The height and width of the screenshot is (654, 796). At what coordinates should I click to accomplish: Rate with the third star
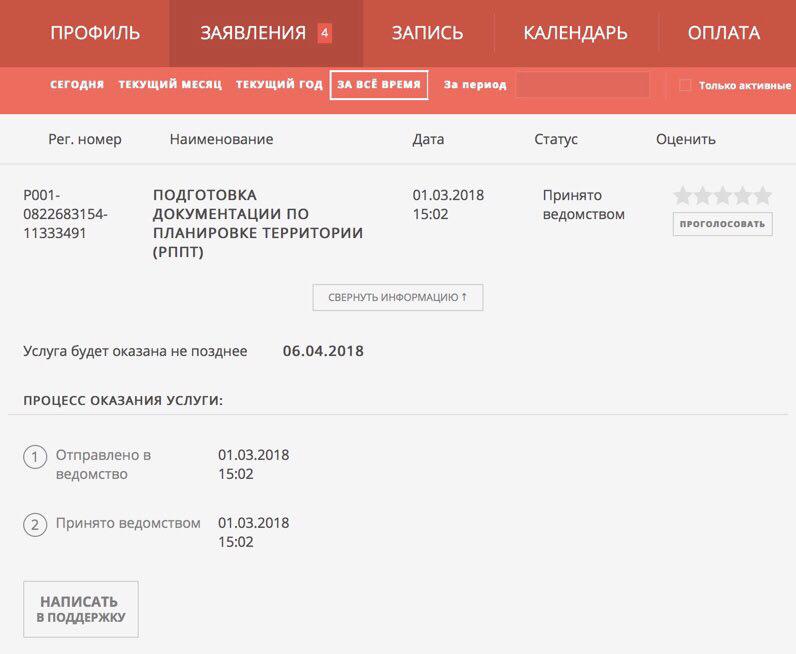coord(723,196)
